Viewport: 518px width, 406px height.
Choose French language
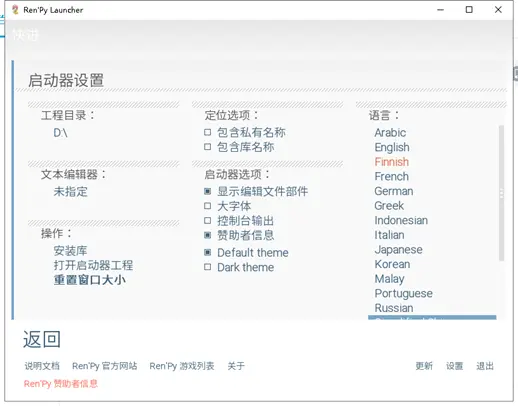point(391,176)
